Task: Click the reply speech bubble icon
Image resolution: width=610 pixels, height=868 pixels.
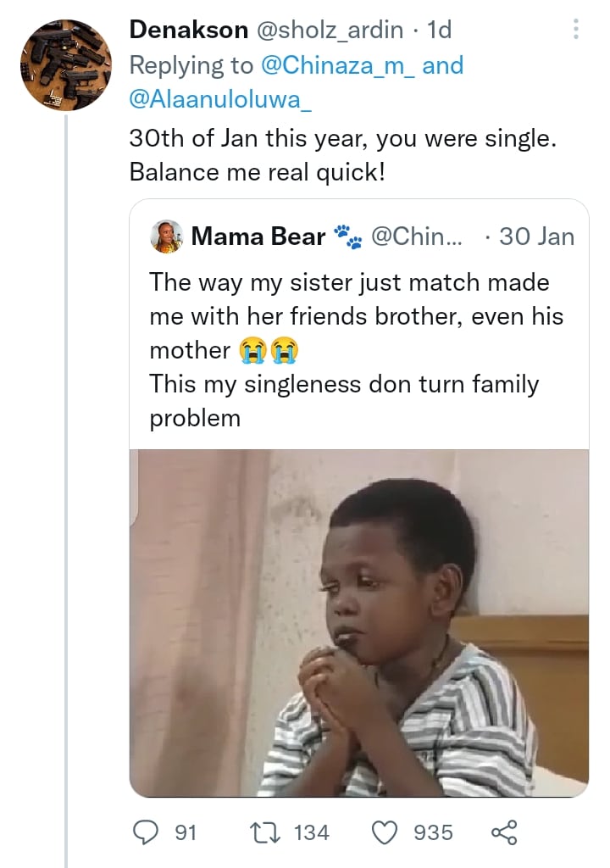Action: tap(146, 832)
